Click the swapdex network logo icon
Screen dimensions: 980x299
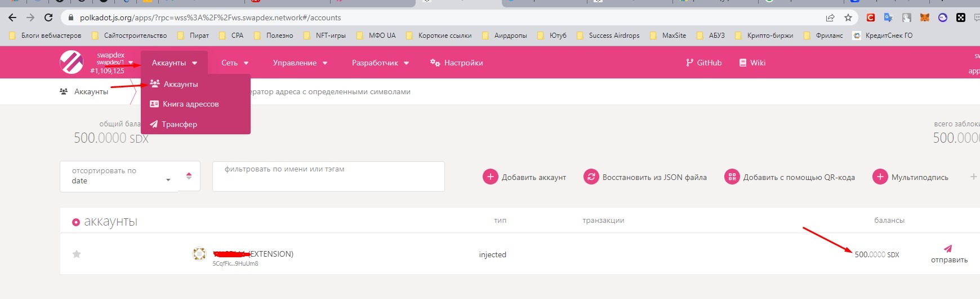72,62
